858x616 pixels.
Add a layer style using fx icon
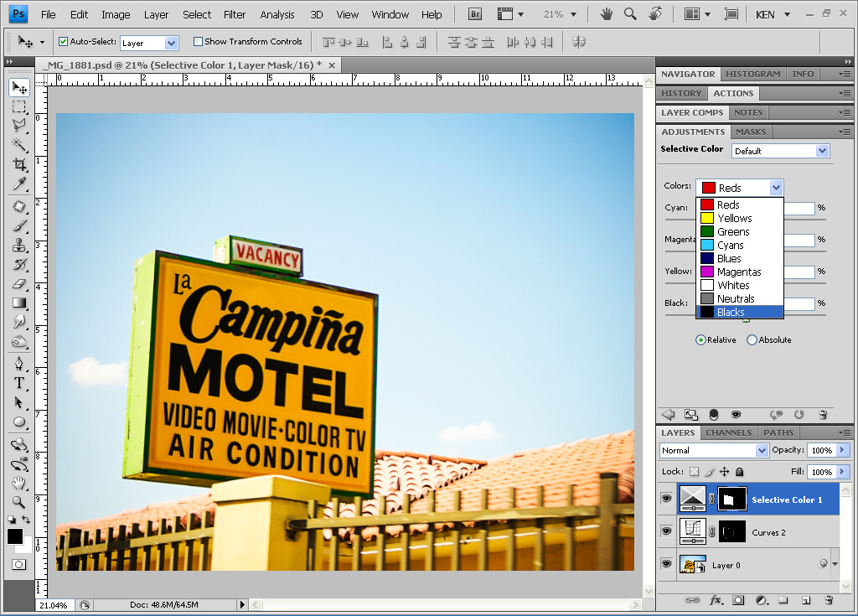[716, 600]
